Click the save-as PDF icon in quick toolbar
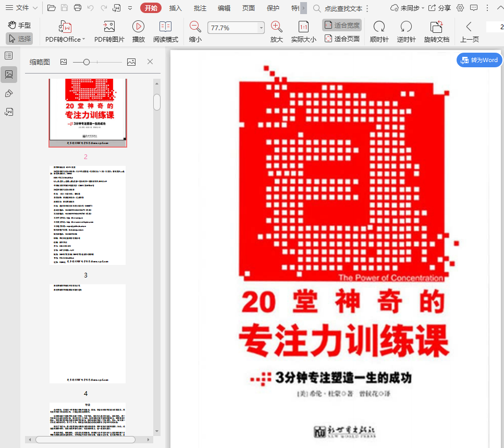Viewport: 504px width, 448px height. pos(117,8)
